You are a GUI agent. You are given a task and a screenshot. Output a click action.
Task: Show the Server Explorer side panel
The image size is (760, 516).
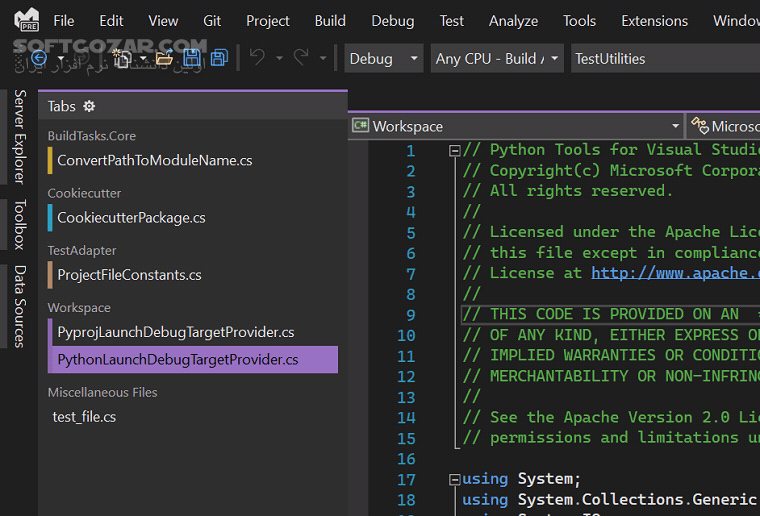tap(19, 137)
